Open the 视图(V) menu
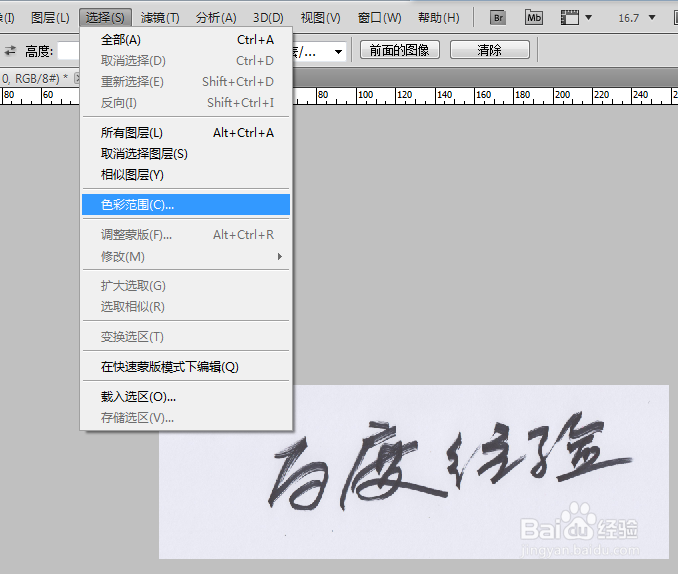Viewport: 678px width, 574px height. point(320,18)
